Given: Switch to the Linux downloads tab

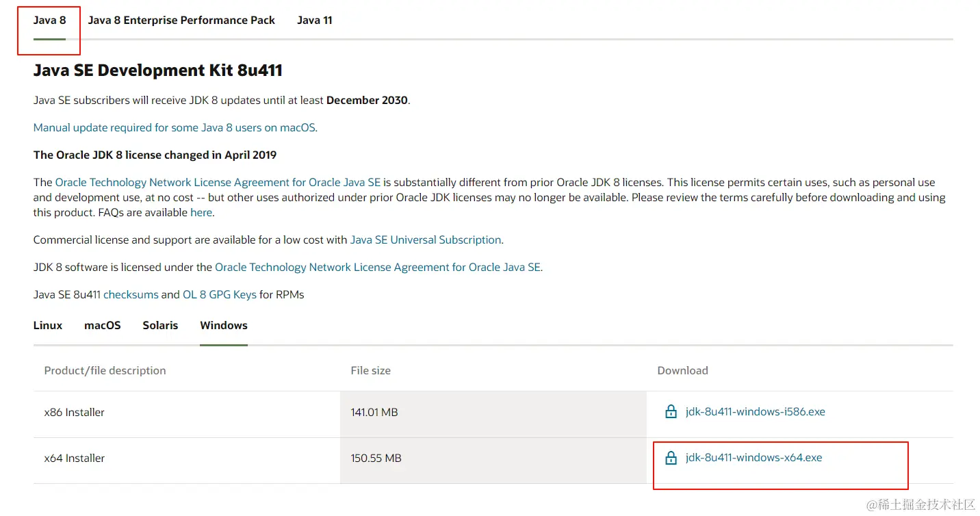Looking at the screenshot, I should (47, 326).
